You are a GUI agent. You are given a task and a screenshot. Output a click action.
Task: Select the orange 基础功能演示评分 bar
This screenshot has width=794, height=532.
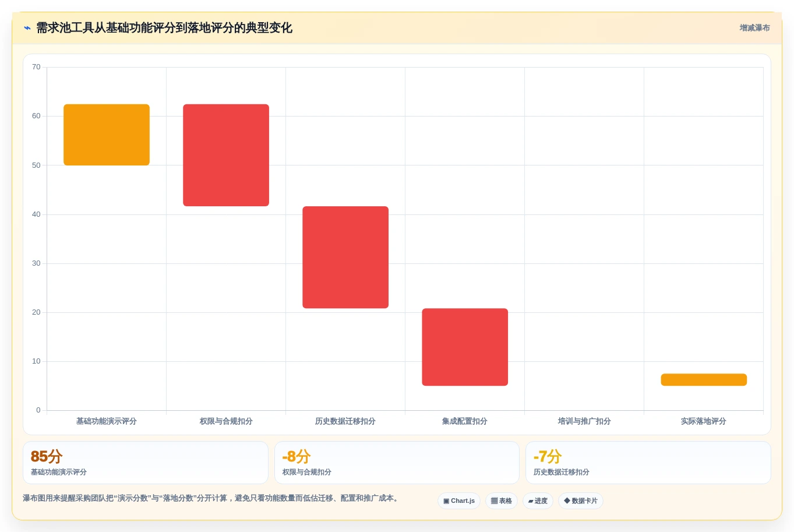click(x=107, y=135)
